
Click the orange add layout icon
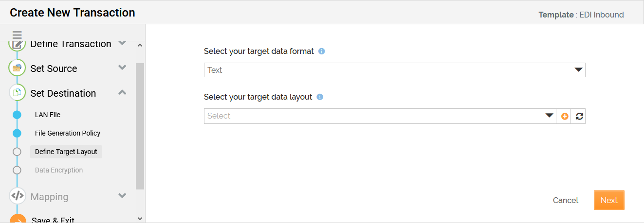click(565, 116)
